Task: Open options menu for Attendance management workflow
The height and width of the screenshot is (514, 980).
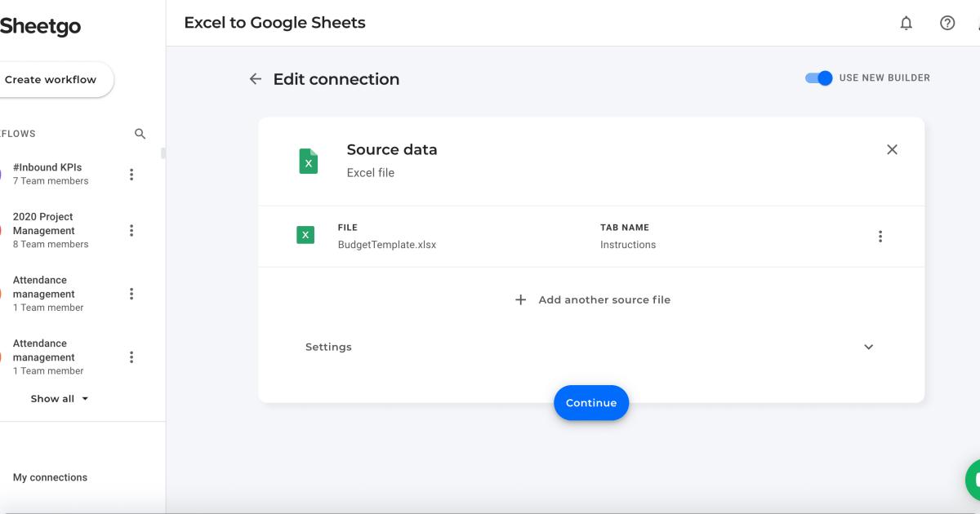Action: (x=131, y=293)
